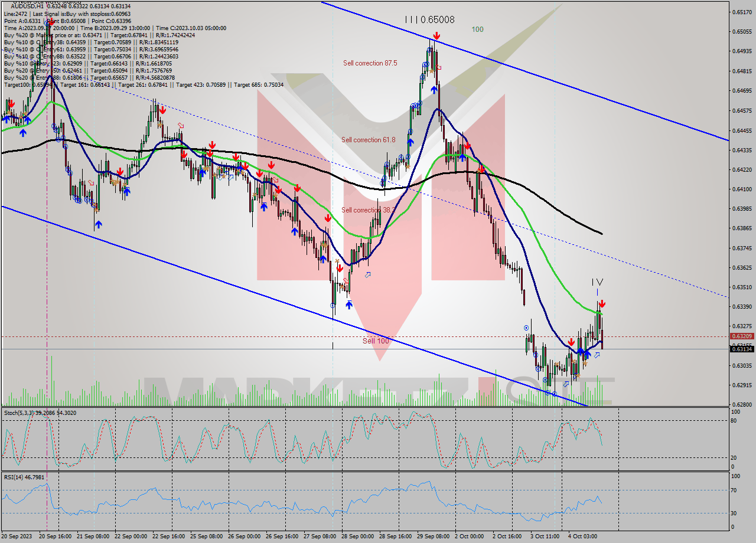Click the '21 Sep 08:00' time axis label

[x=93, y=536]
